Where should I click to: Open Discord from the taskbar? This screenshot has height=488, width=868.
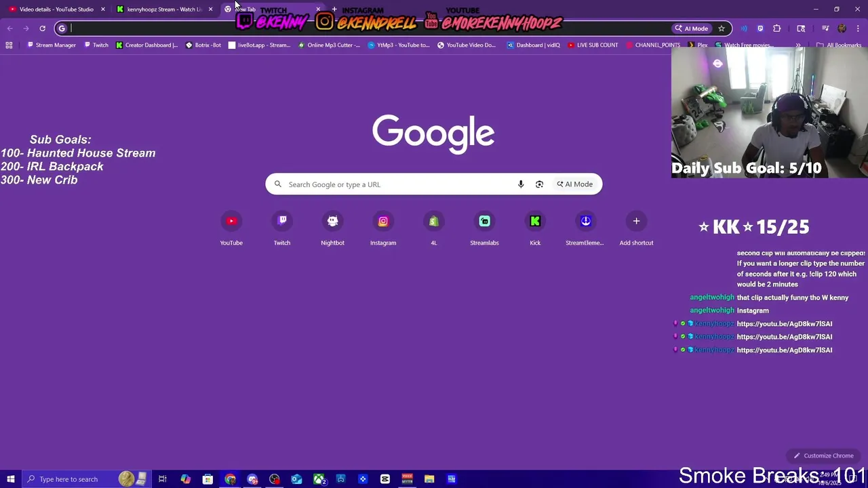[x=252, y=479]
